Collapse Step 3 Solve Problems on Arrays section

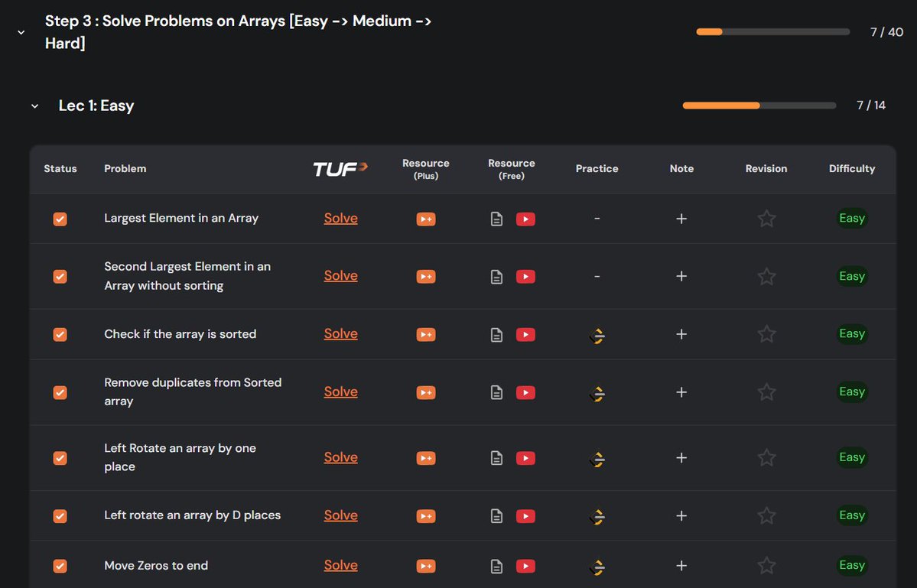tap(21, 32)
